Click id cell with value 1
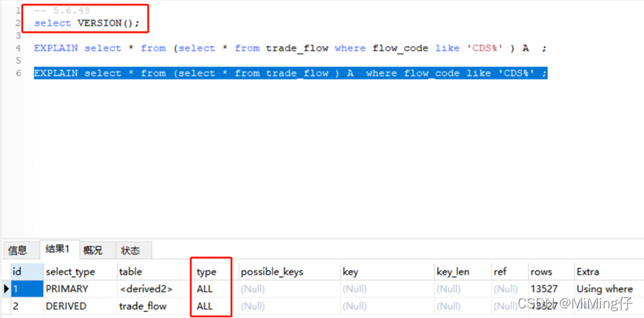The width and height of the screenshot is (644, 318). (x=27, y=289)
